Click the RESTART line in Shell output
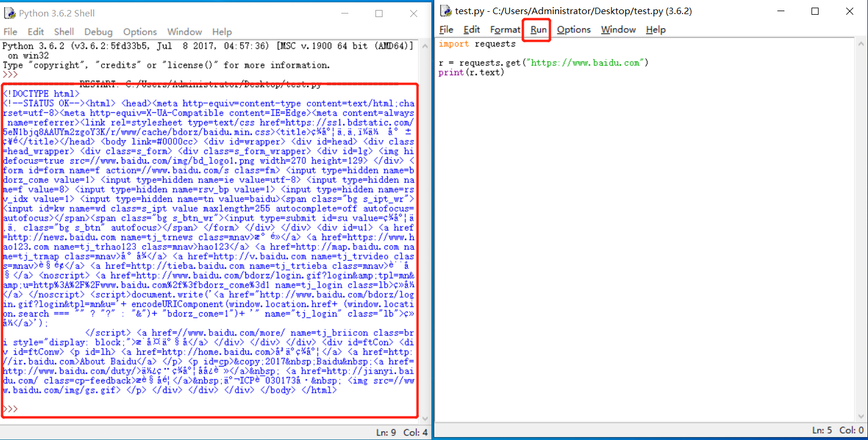 click(x=200, y=84)
